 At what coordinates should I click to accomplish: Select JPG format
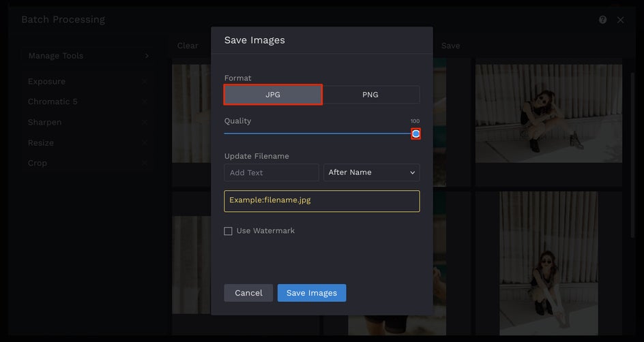click(273, 95)
